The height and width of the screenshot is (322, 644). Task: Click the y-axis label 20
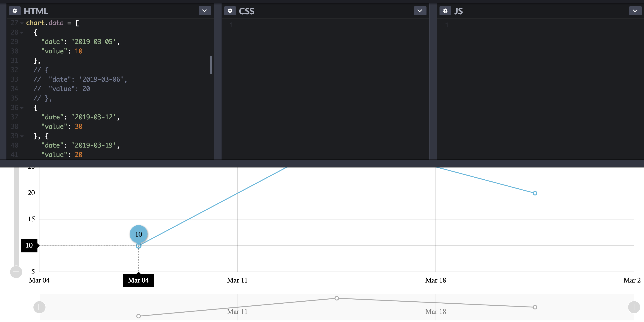31,193
